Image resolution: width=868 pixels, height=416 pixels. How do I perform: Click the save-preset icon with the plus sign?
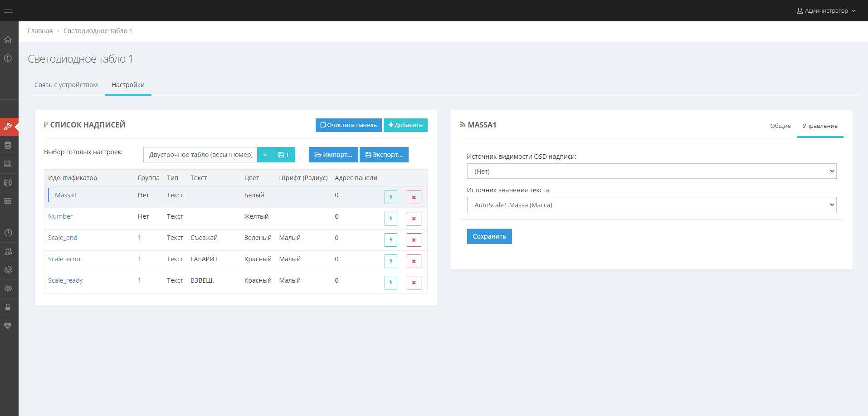tap(284, 155)
